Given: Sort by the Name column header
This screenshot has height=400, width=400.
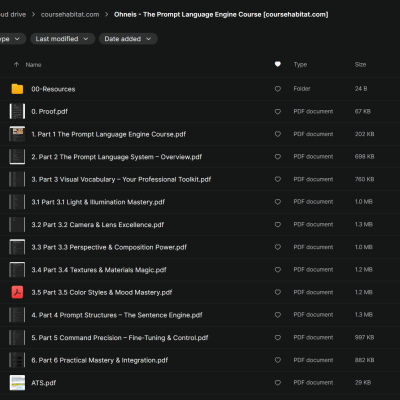Looking at the screenshot, I should 33,65.
